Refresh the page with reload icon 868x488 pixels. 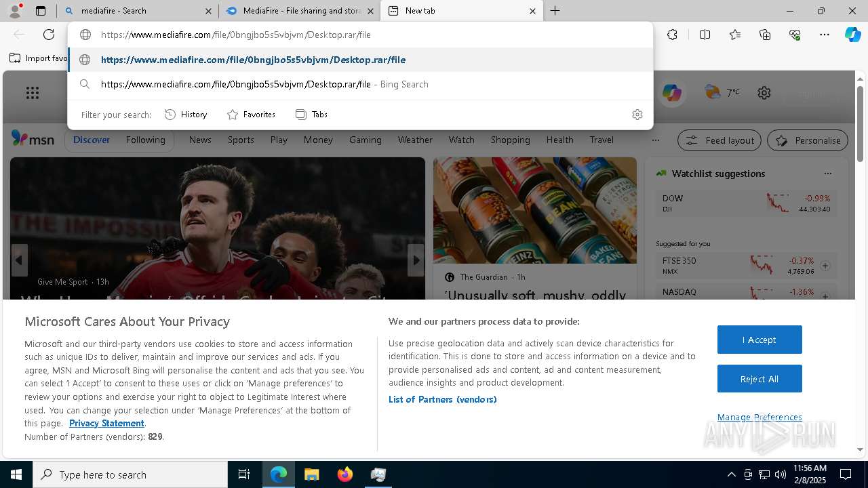[x=49, y=35]
